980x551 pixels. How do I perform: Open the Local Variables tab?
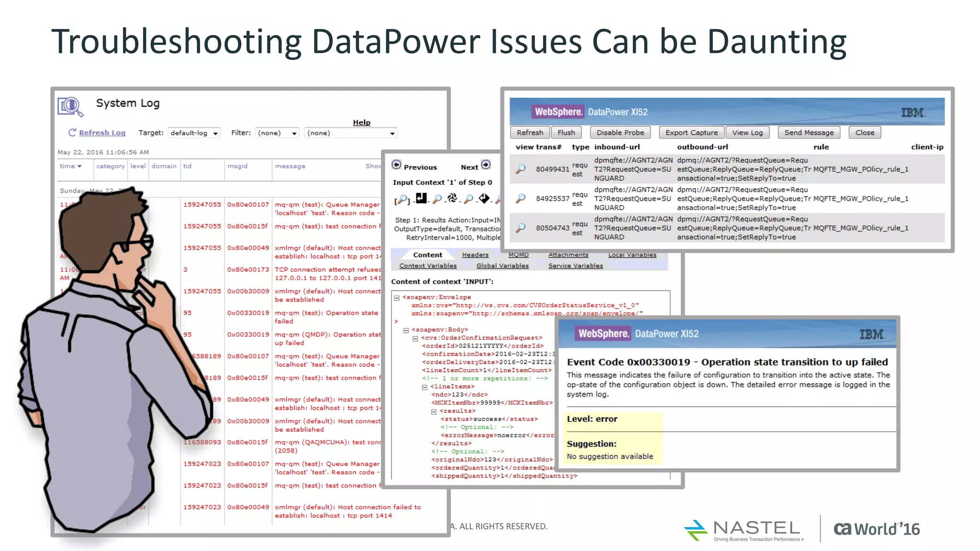pos(632,255)
